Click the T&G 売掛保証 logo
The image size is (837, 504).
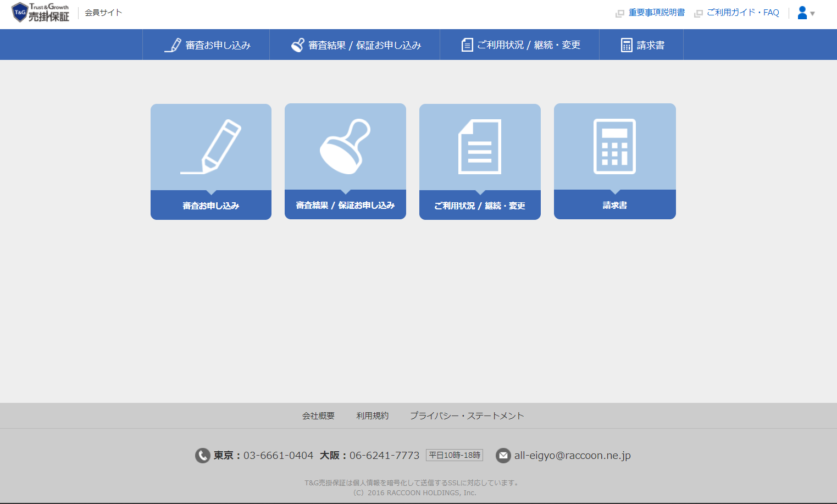click(41, 13)
